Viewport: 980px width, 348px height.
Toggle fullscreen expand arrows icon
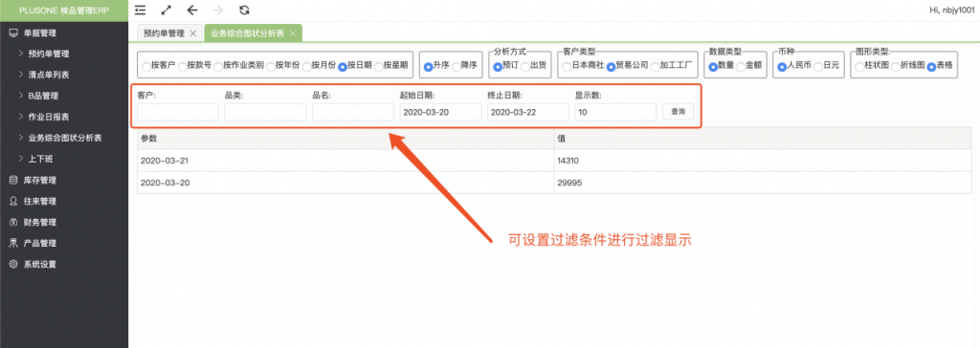coord(167,10)
